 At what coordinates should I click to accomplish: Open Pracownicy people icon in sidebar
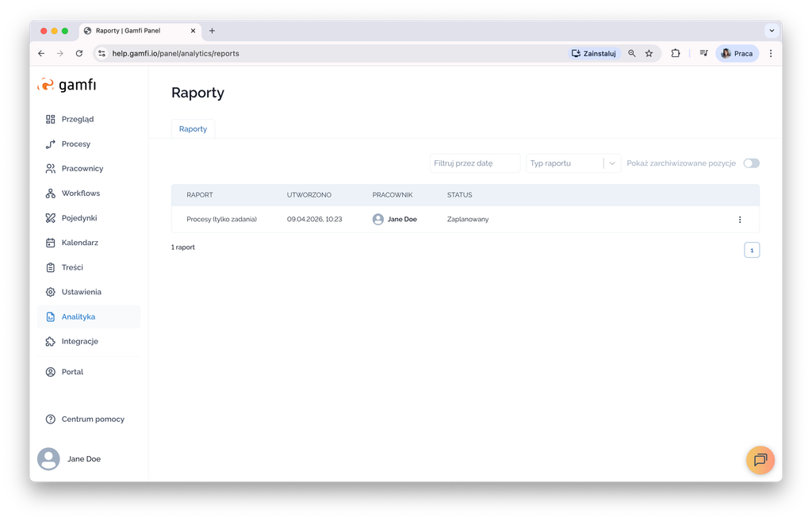51,169
